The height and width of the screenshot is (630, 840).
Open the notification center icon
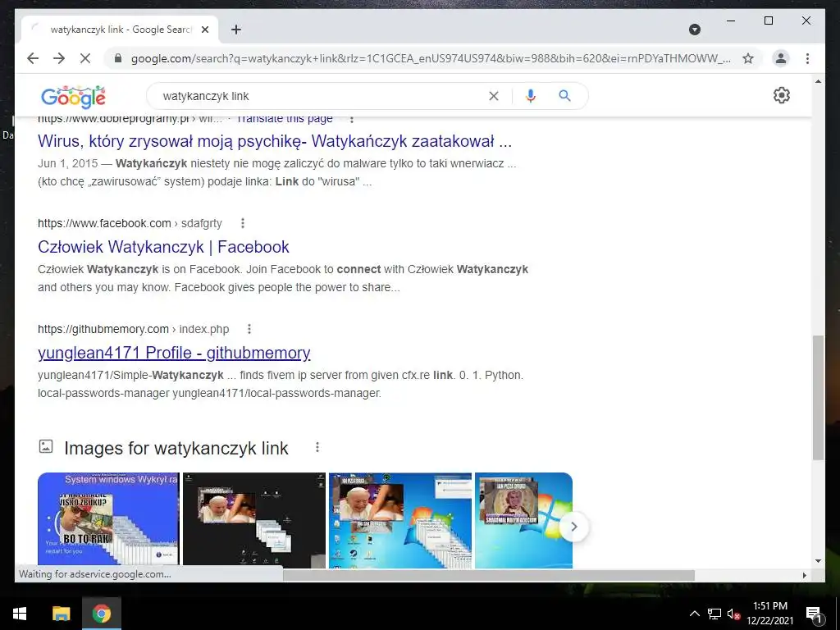(814, 614)
